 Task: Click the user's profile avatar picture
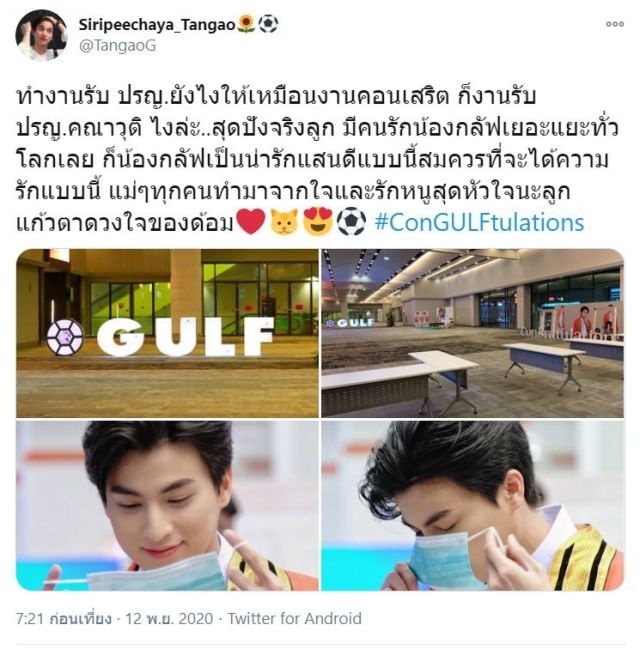click(x=41, y=35)
